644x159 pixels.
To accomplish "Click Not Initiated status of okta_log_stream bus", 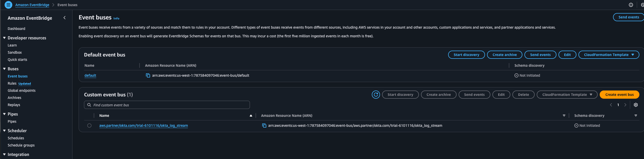I will [x=587, y=126].
